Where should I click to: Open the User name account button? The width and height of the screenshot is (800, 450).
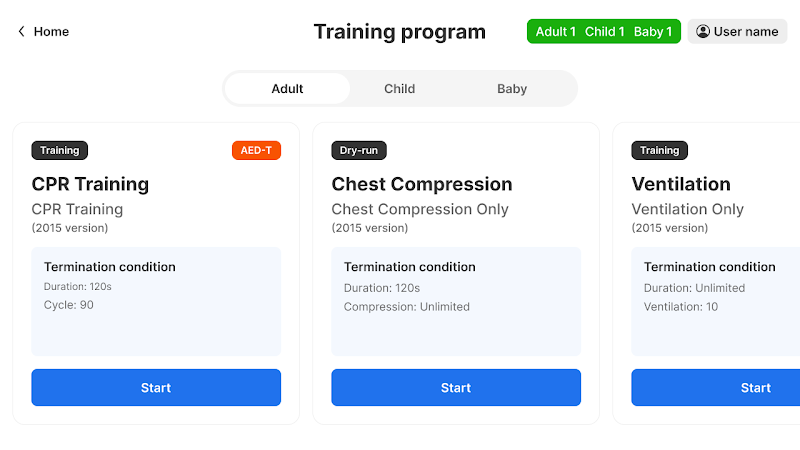tap(737, 32)
